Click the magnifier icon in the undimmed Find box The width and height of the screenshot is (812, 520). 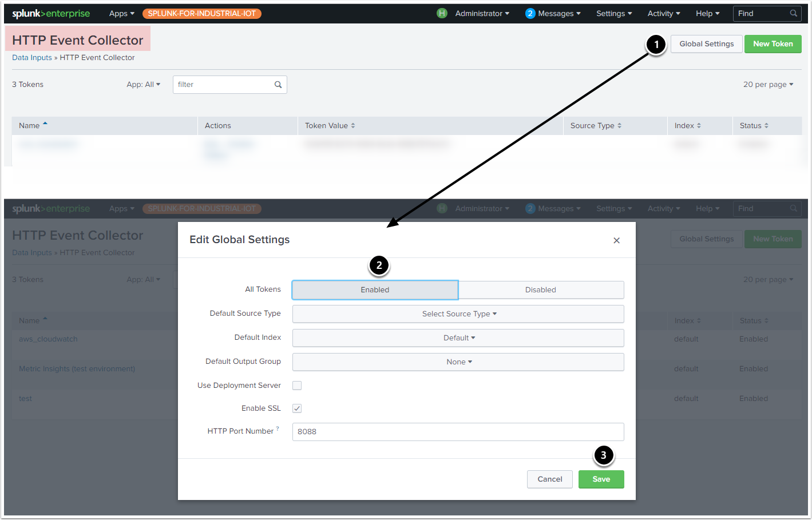[x=793, y=13]
